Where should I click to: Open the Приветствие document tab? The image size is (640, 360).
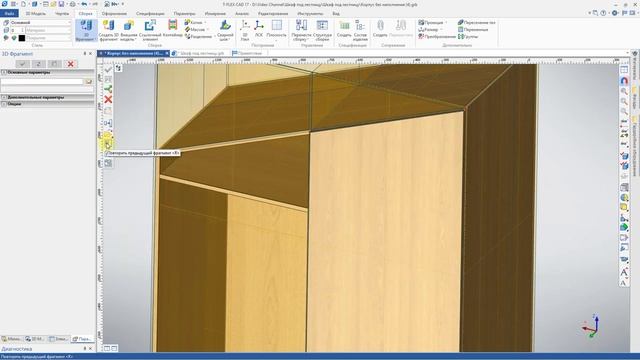248,53
